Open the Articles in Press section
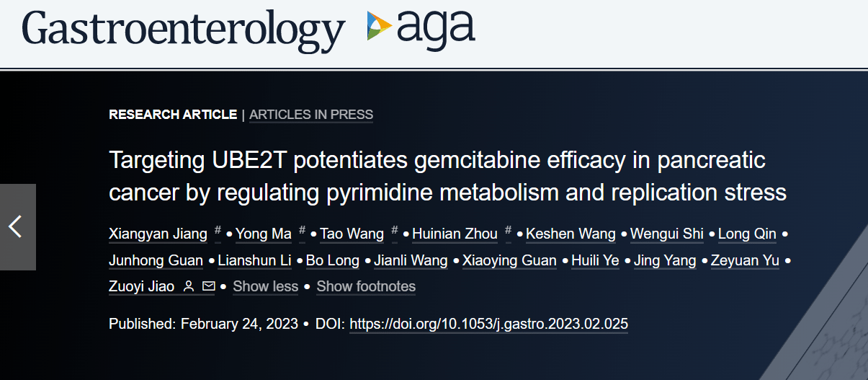868x380 pixels. [x=311, y=115]
